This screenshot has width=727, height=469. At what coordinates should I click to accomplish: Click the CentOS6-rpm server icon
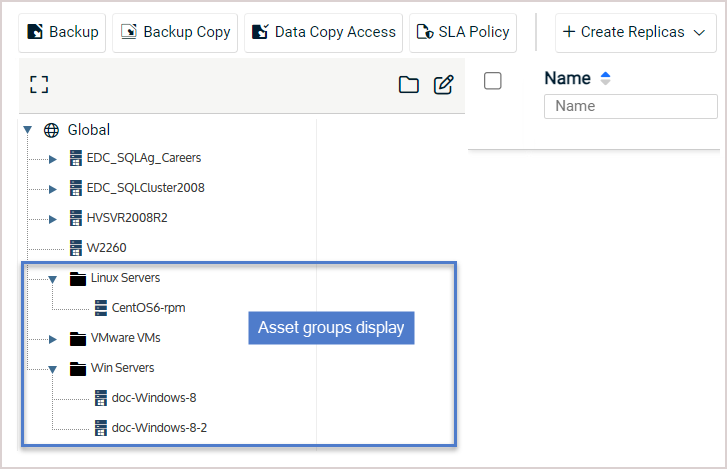101,308
